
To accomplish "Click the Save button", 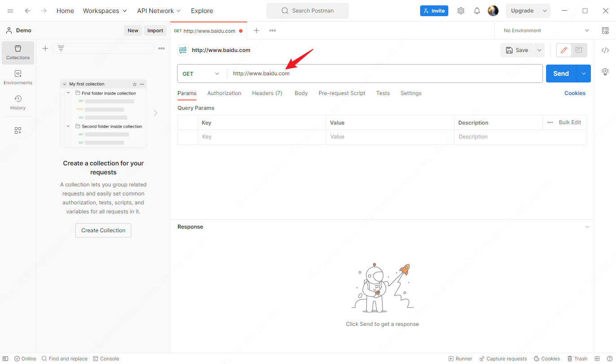I will 517,50.
